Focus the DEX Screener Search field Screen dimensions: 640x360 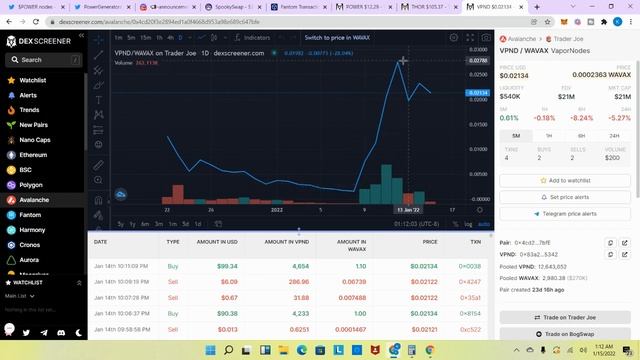[44, 60]
